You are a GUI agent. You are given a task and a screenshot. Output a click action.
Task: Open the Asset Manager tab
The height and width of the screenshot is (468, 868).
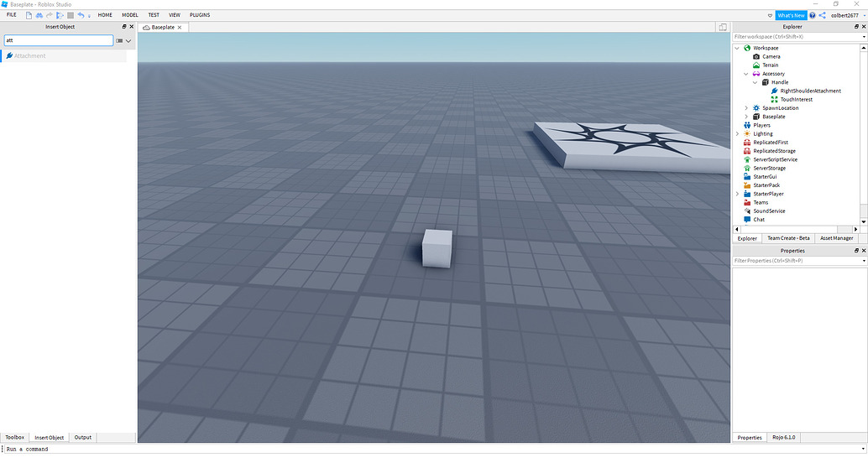[x=836, y=238]
